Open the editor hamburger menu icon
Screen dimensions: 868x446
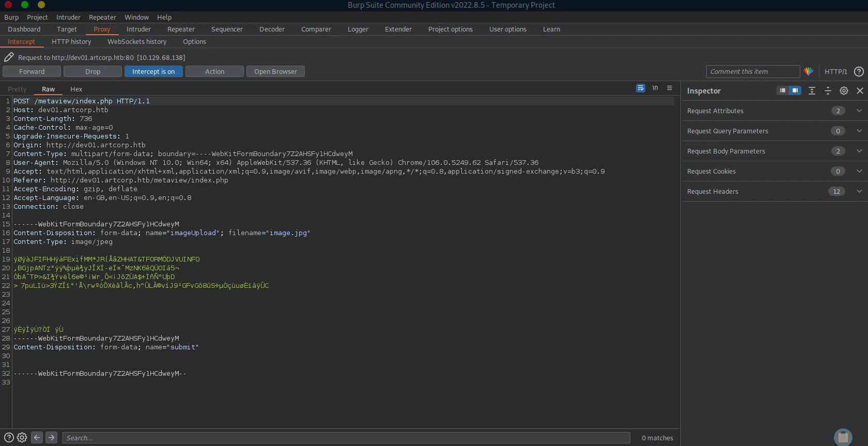(x=670, y=88)
